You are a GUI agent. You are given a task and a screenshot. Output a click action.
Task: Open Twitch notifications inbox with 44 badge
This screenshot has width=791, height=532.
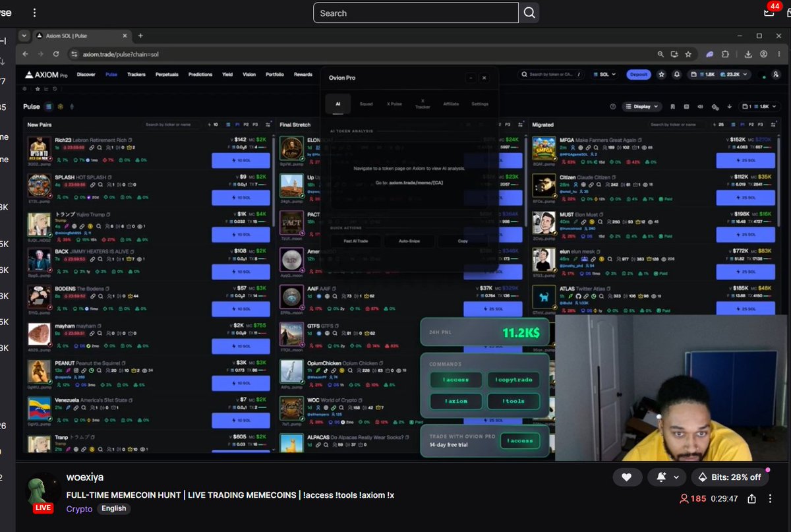(x=769, y=13)
